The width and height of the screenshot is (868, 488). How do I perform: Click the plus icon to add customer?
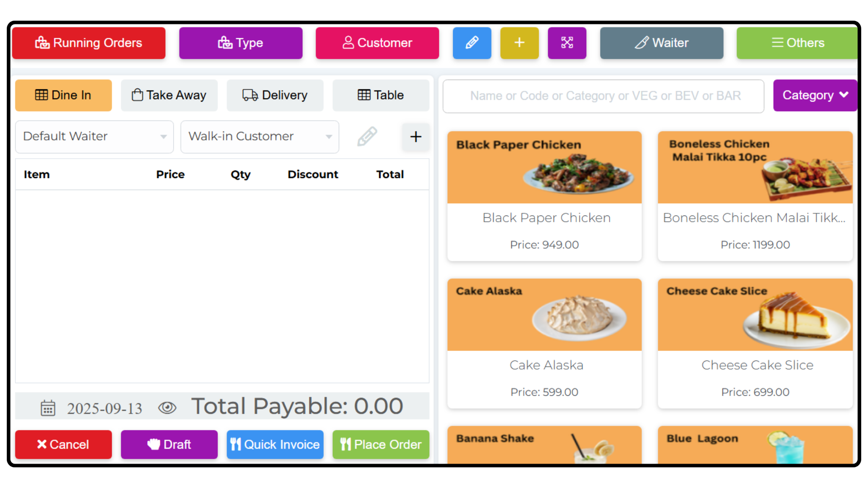coord(415,136)
